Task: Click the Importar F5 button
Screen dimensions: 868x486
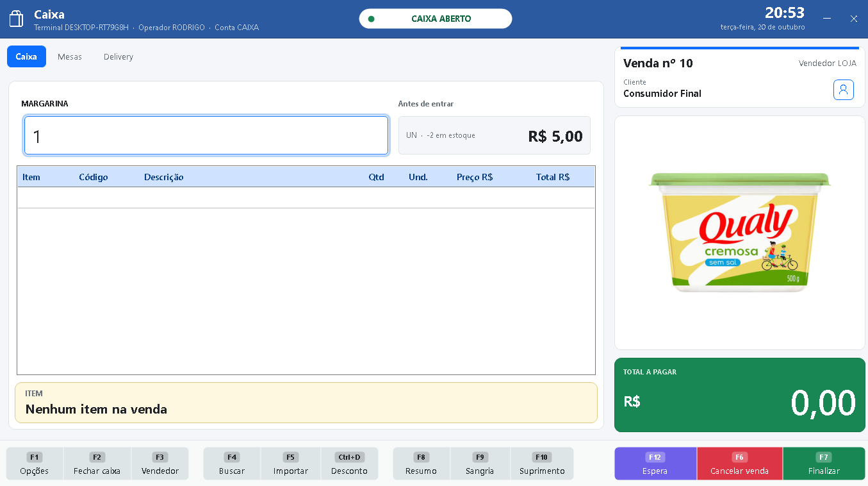Action: point(291,464)
